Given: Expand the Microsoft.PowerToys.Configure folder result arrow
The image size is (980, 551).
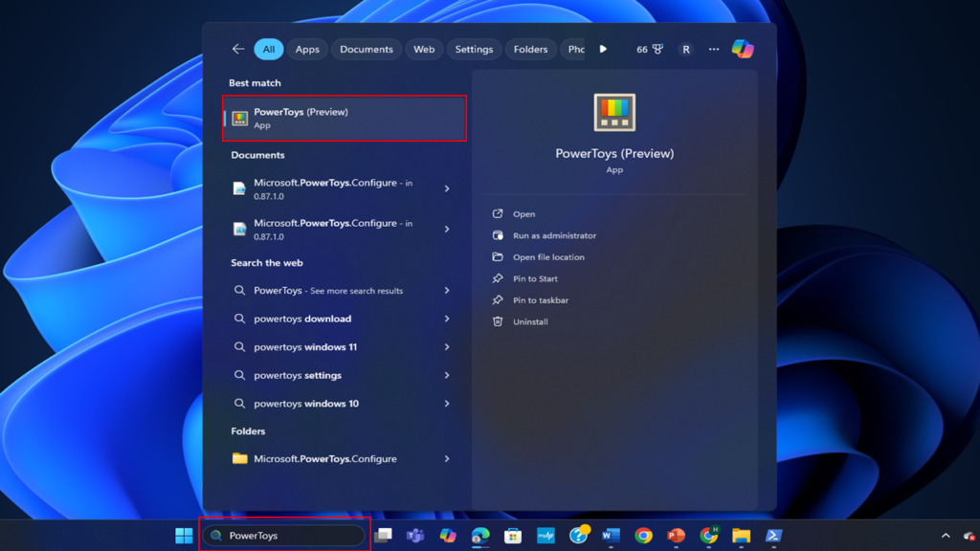Looking at the screenshot, I should pyautogui.click(x=447, y=458).
